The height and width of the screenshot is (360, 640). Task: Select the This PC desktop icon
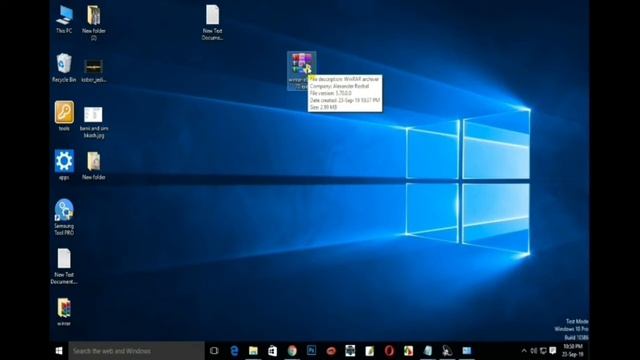click(x=64, y=19)
